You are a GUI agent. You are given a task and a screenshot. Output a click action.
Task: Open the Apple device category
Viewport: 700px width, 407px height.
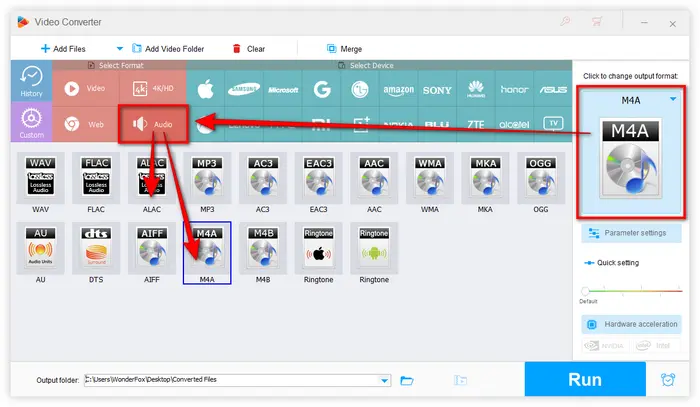click(205, 89)
